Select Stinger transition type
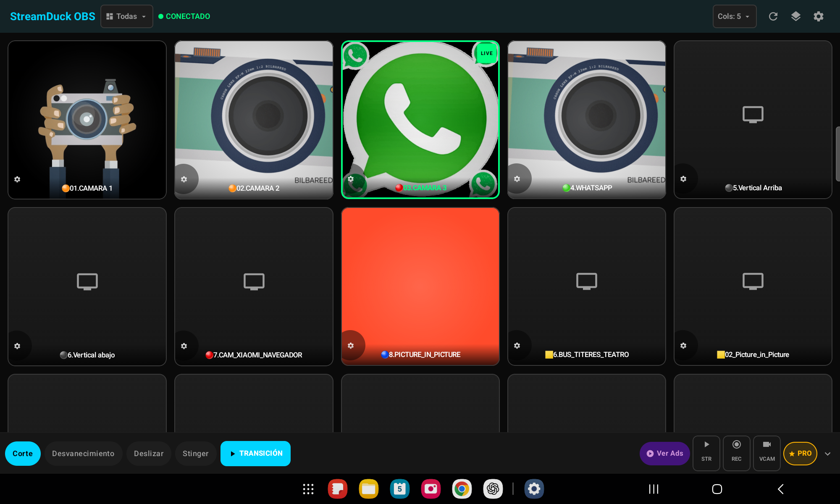840x504 pixels. click(x=195, y=454)
